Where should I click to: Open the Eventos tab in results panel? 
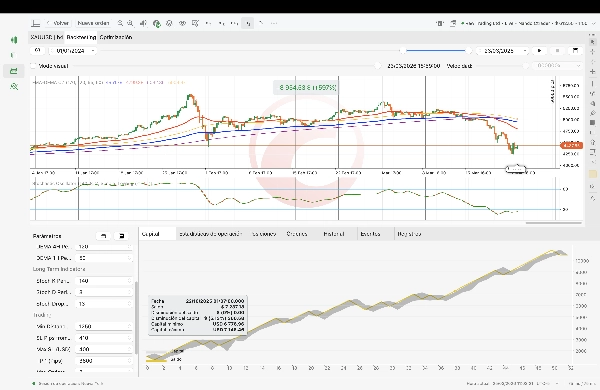tap(370, 234)
